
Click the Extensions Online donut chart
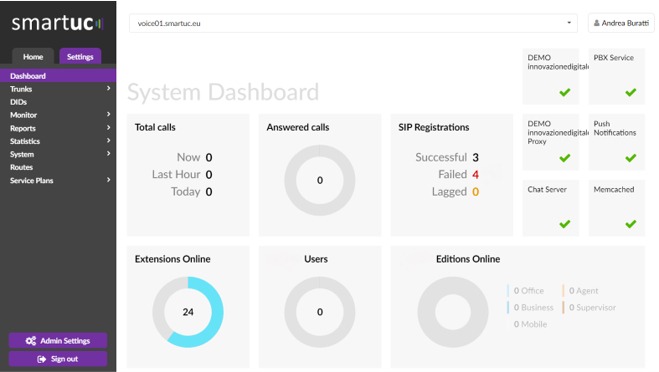click(188, 312)
